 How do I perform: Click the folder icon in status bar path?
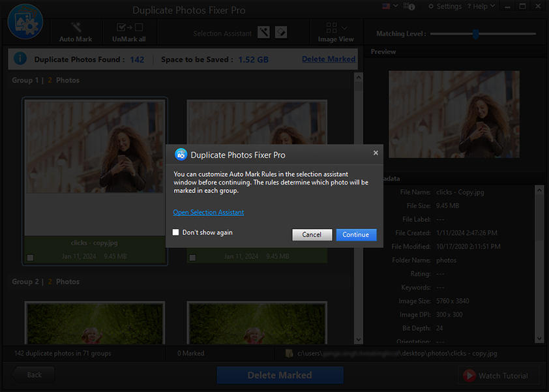(289, 353)
